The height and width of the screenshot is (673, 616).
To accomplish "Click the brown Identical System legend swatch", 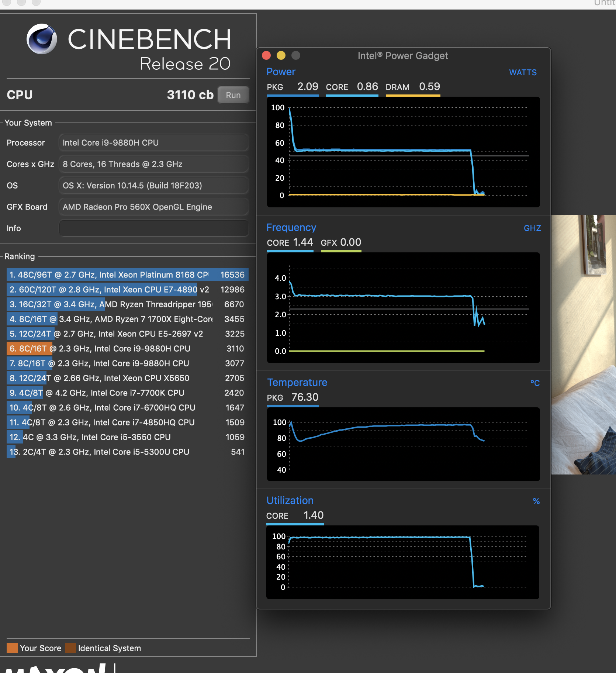I will click(70, 648).
